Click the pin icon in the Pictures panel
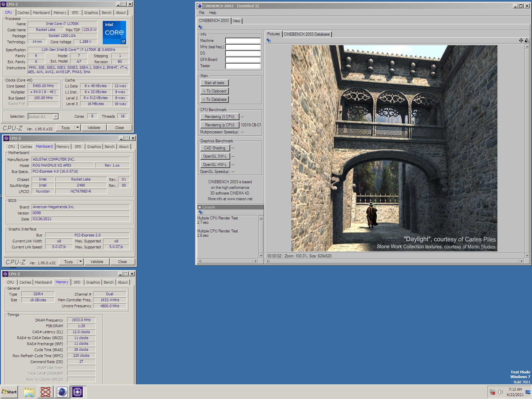The height and width of the screenshot is (399, 532). tap(269, 41)
